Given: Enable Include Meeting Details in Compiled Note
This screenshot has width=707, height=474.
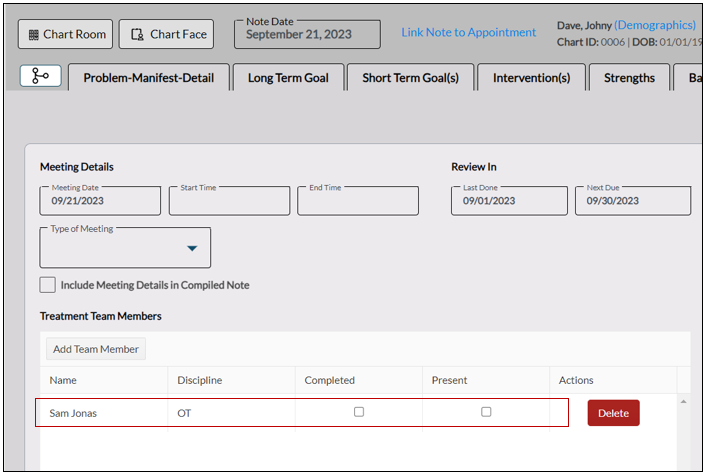Looking at the screenshot, I should (48, 285).
